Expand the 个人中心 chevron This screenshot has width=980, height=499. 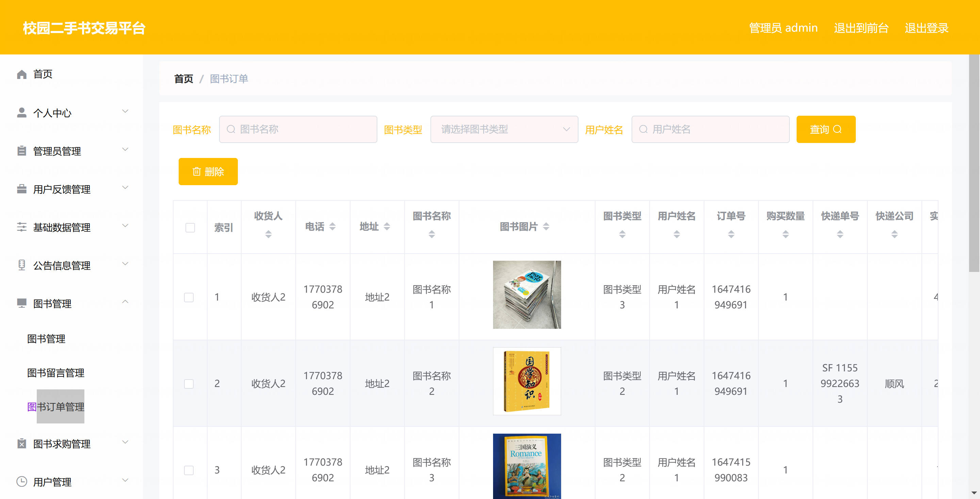(125, 111)
